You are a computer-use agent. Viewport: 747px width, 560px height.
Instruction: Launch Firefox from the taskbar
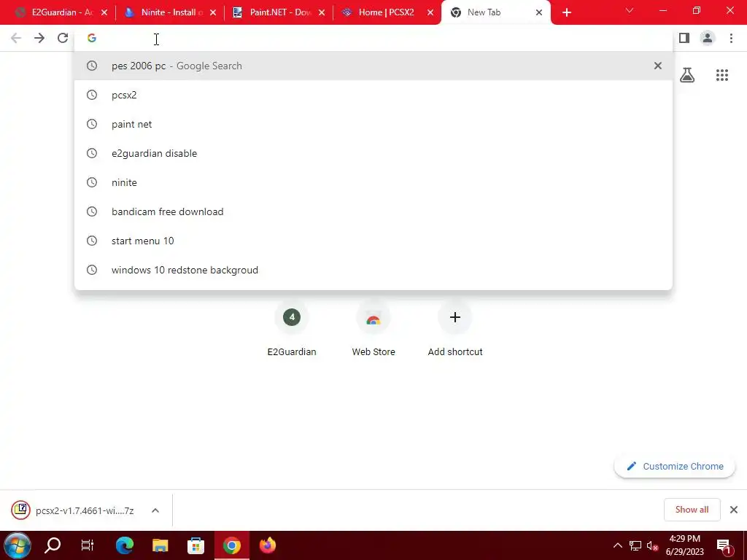(x=267, y=545)
